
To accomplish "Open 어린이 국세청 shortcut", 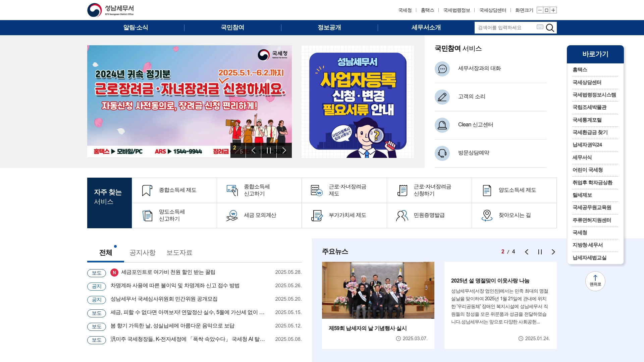I will click(x=588, y=170).
